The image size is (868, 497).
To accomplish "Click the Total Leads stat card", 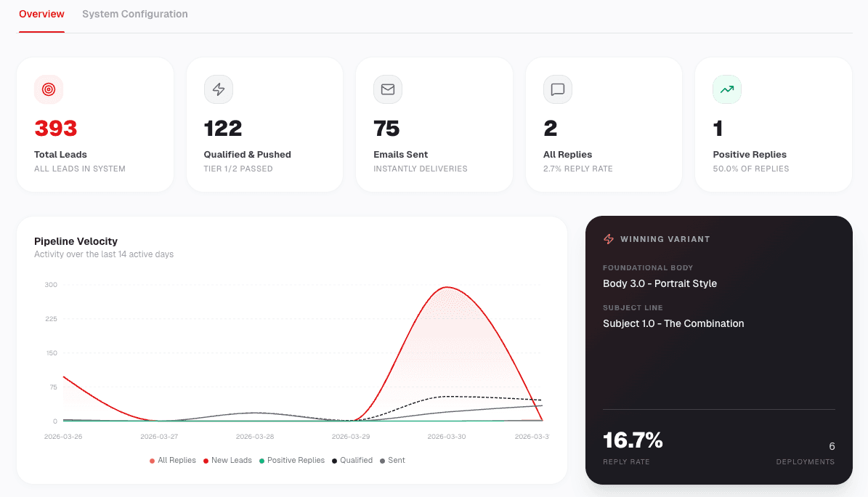I will (94, 124).
